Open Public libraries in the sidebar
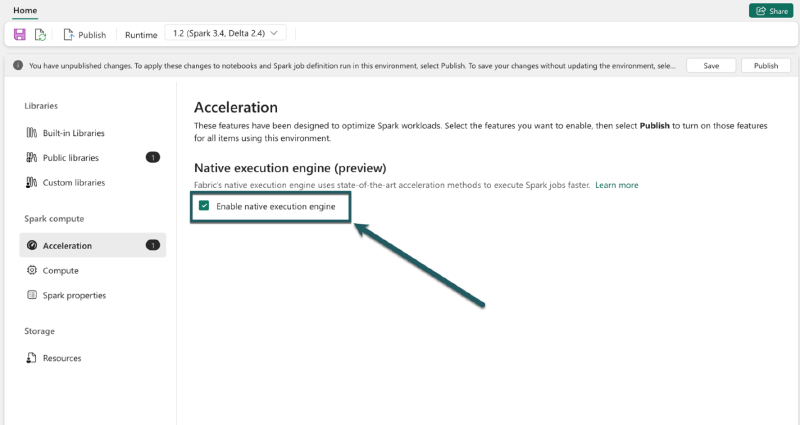 [x=70, y=158]
